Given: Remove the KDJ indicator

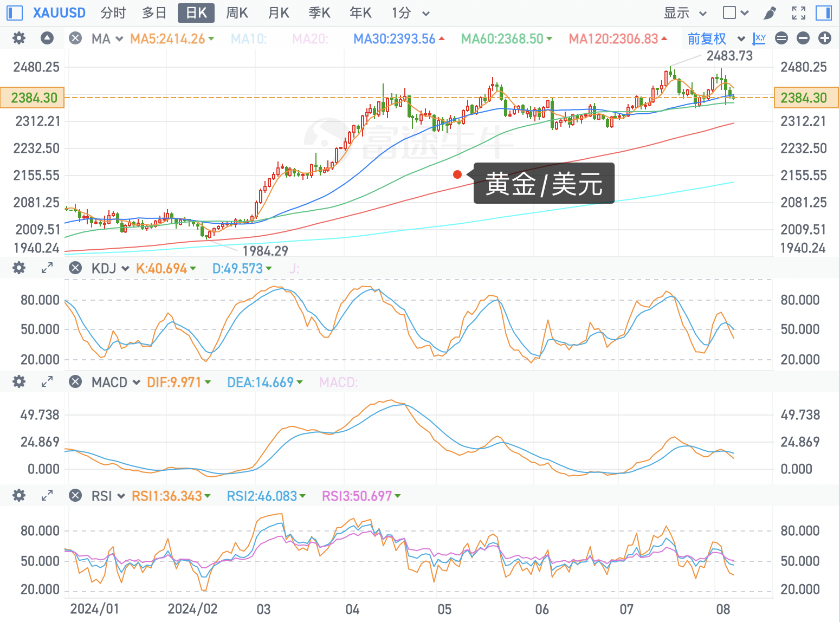Looking at the screenshot, I should (75, 268).
